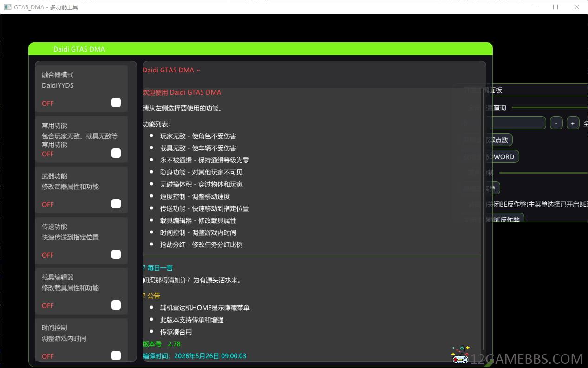The image size is (588, 368).
Task: Click the Daidi GTA5 DMA green header bar
Action: (x=260, y=49)
